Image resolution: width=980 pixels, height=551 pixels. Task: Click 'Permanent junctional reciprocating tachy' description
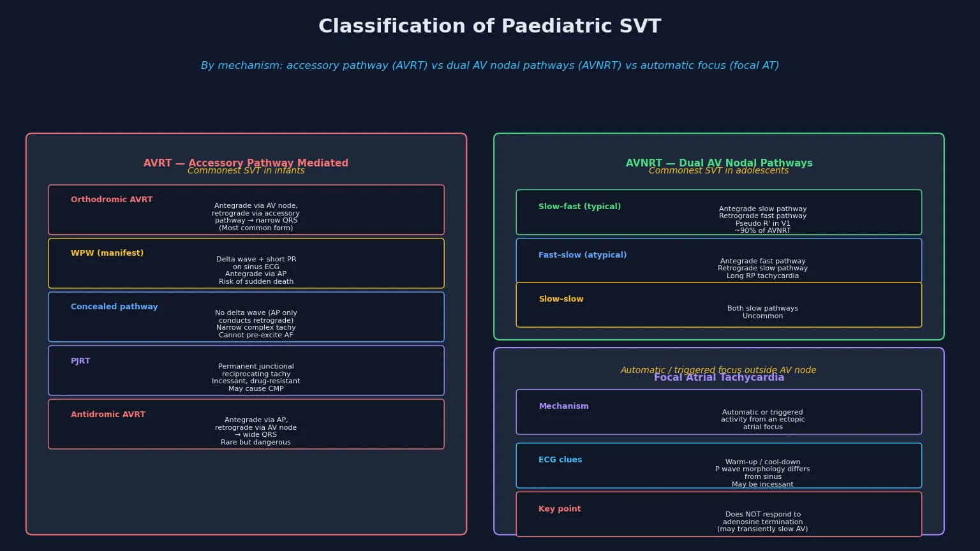(x=256, y=378)
